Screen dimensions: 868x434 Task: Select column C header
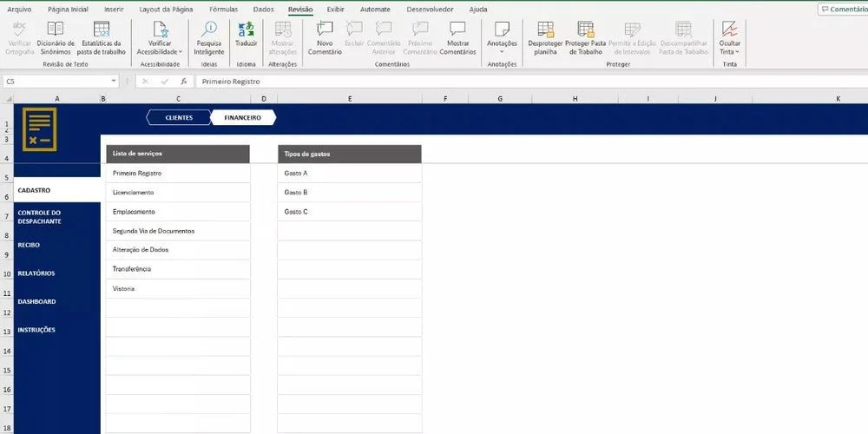click(x=178, y=99)
